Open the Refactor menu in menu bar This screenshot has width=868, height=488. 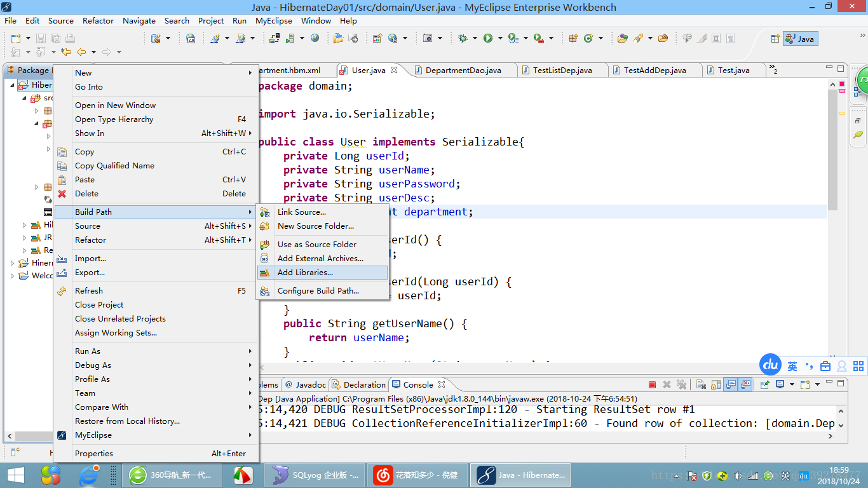tap(98, 20)
